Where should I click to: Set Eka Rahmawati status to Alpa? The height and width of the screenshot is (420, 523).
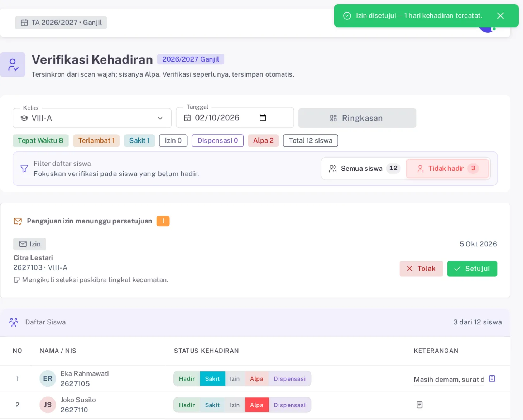pos(257,379)
